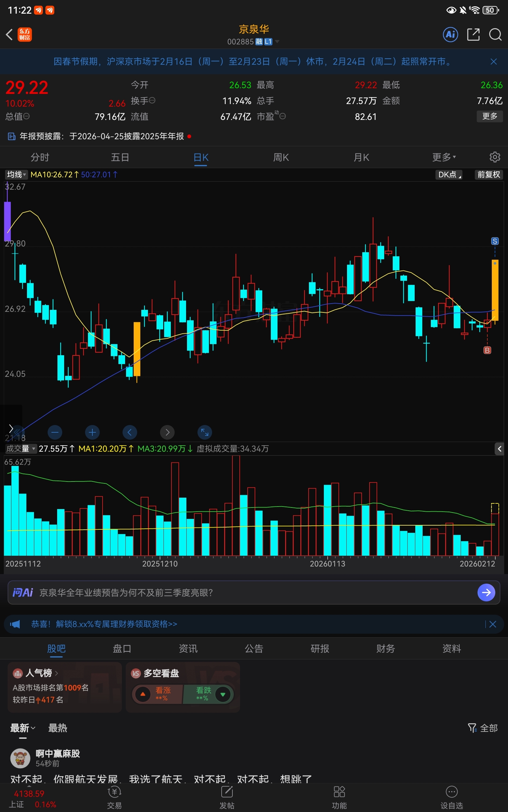Zoom in chart with plus icon
This screenshot has height=812, width=508.
[92, 432]
